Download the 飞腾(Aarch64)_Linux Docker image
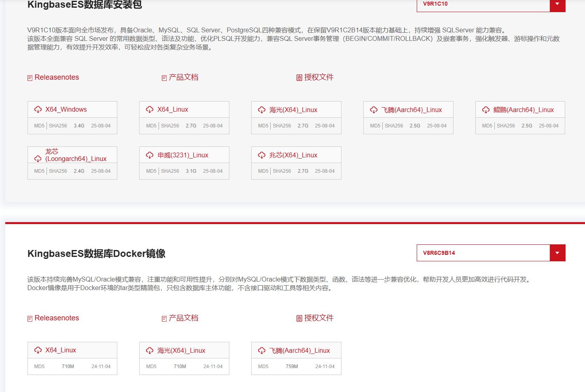This screenshot has height=392, width=585. (262, 350)
